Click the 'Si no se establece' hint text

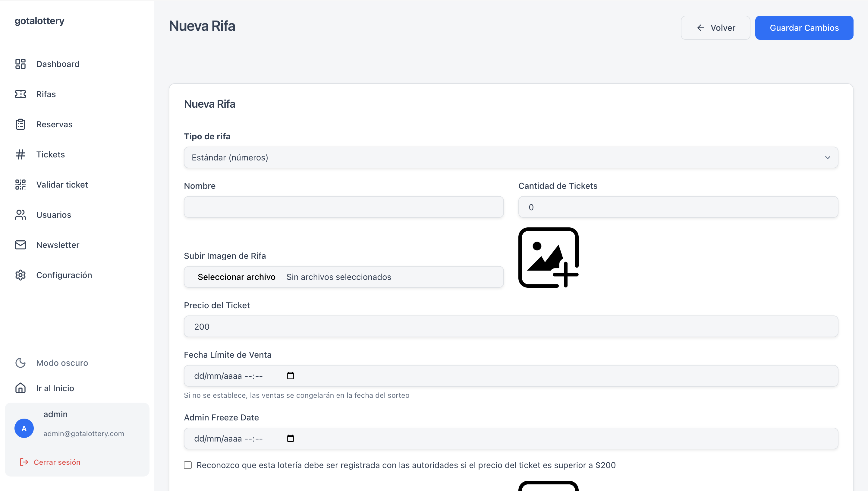[x=297, y=395]
